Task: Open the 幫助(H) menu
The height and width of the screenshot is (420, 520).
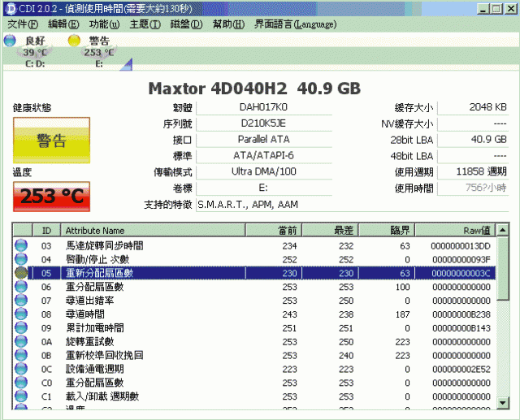Action: click(228, 24)
